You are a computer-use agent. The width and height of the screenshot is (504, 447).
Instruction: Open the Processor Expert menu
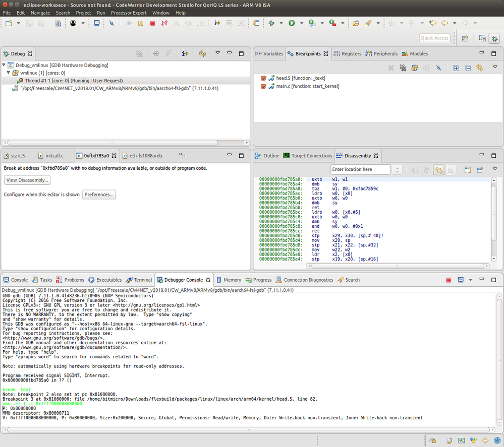pos(129,13)
